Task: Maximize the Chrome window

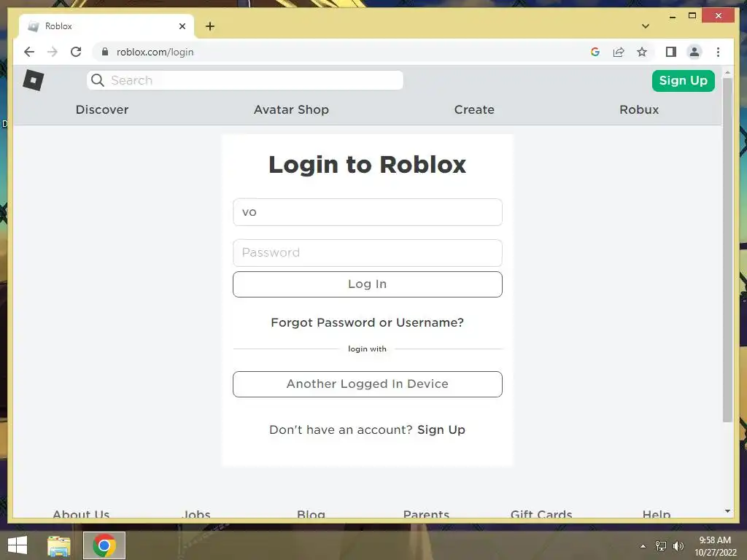Action: click(x=692, y=16)
